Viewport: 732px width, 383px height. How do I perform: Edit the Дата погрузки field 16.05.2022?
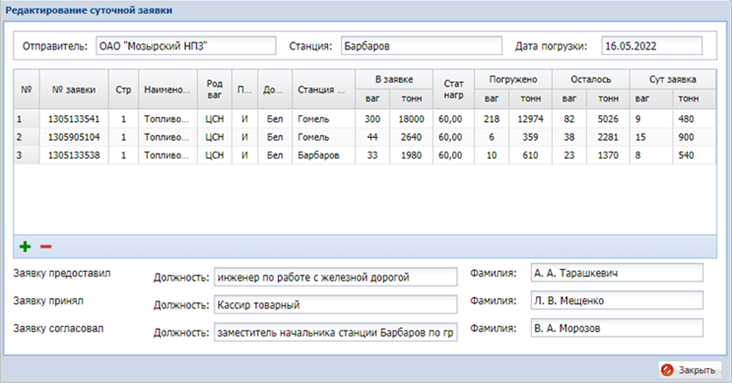[x=652, y=46]
